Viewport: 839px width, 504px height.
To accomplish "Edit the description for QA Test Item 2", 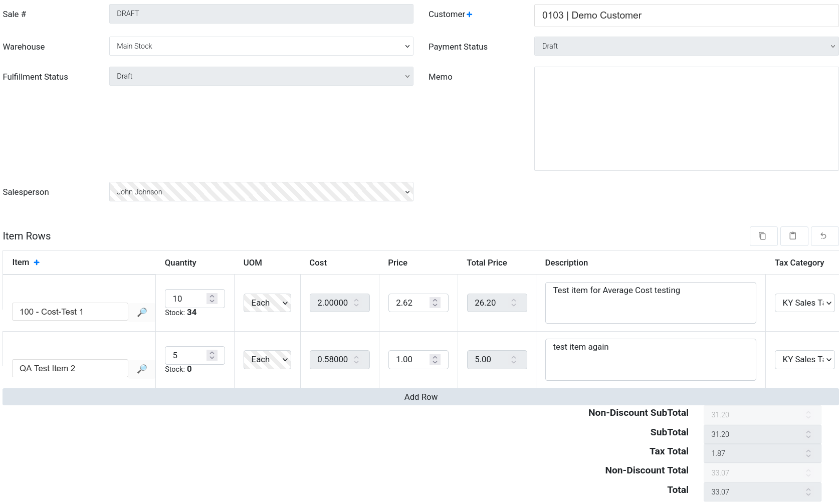I will click(x=650, y=359).
